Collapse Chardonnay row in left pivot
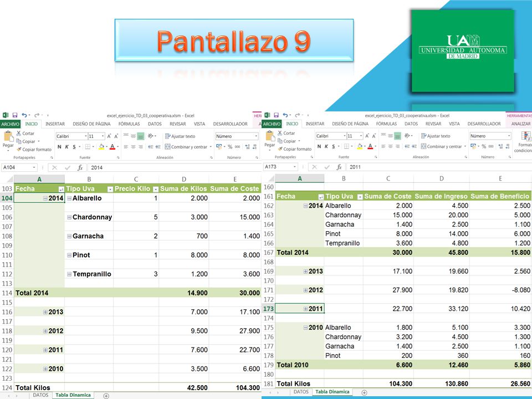532x399 pixels. tap(69, 217)
